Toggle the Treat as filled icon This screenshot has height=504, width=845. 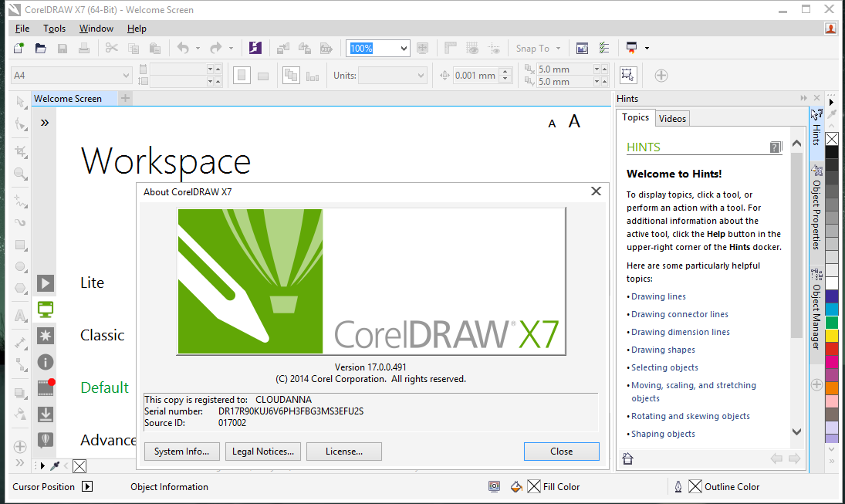(x=628, y=76)
